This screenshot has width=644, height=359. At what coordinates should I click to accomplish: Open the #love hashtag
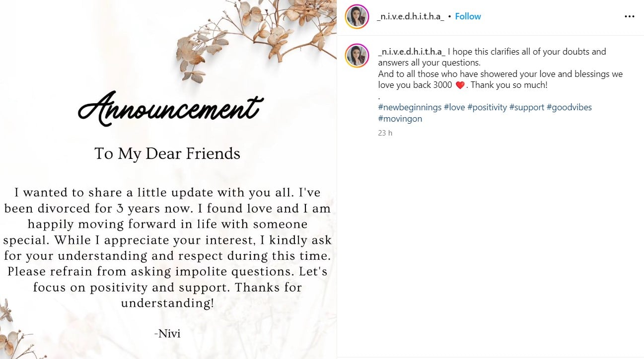(454, 107)
